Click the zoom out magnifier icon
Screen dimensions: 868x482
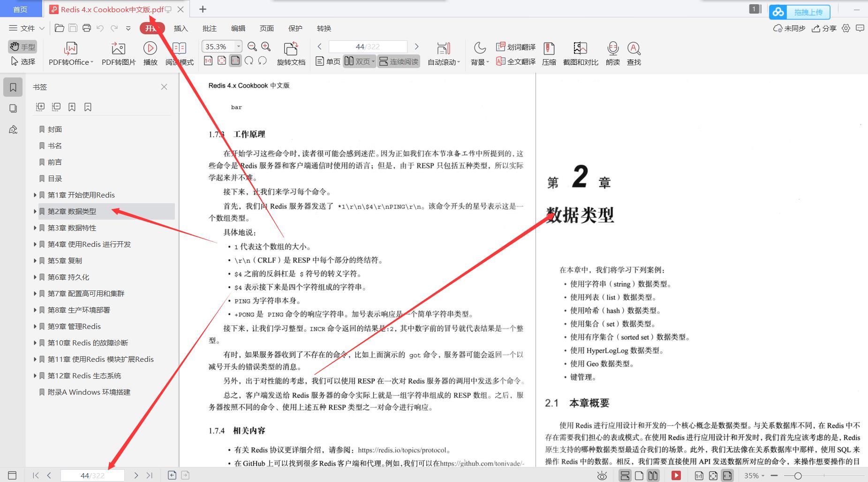[x=252, y=46]
